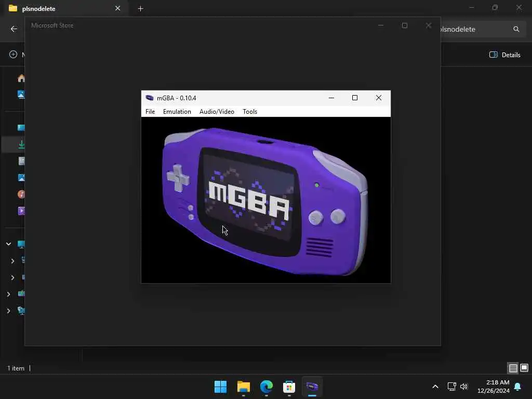Restore down the File Explorer window

[495, 7]
